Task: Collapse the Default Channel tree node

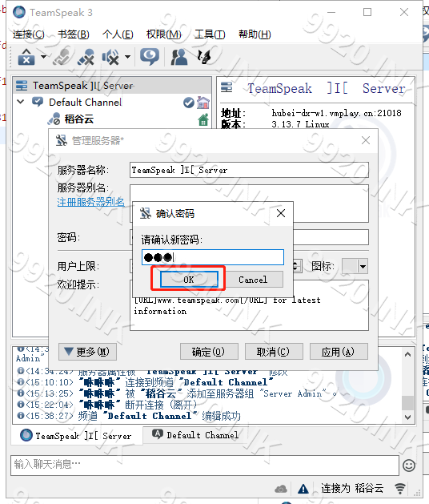Action: (x=21, y=102)
